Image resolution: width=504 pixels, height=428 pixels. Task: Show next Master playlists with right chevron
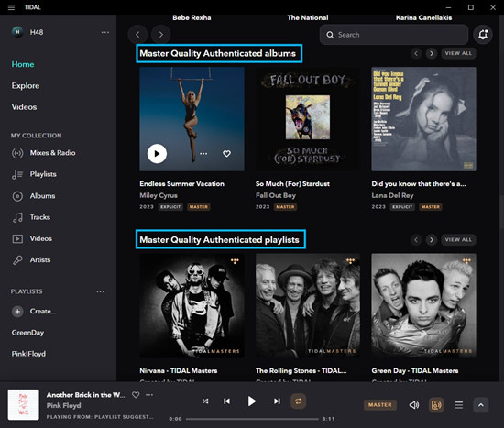point(432,240)
